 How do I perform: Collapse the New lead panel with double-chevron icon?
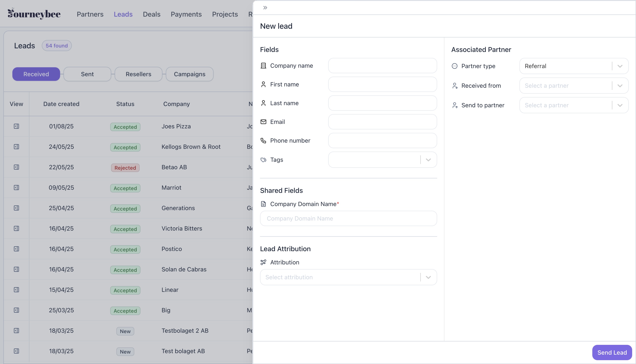point(265,8)
